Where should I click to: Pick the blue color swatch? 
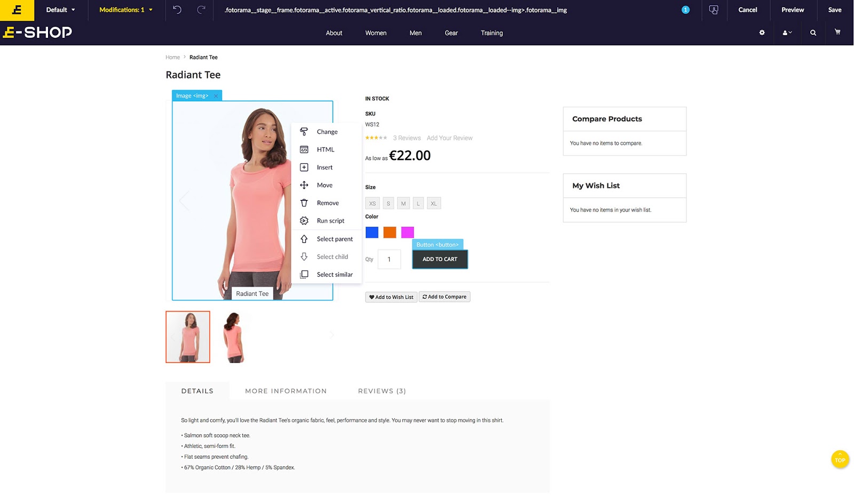pyautogui.click(x=372, y=232)
